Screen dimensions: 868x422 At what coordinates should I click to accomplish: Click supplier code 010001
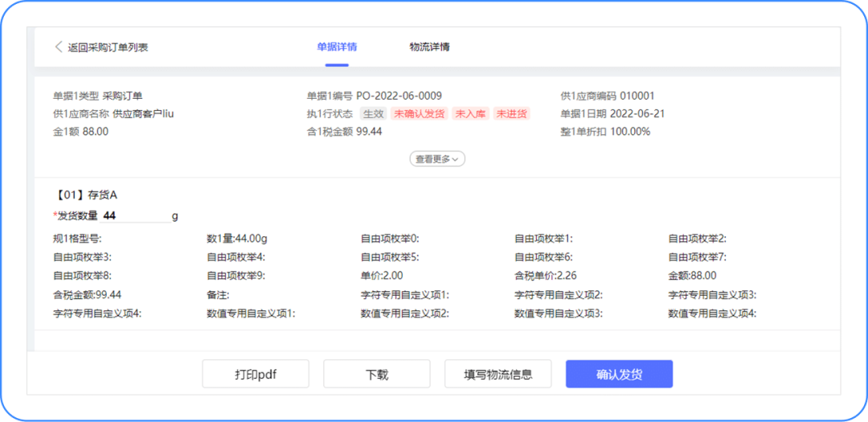point(637,96)
